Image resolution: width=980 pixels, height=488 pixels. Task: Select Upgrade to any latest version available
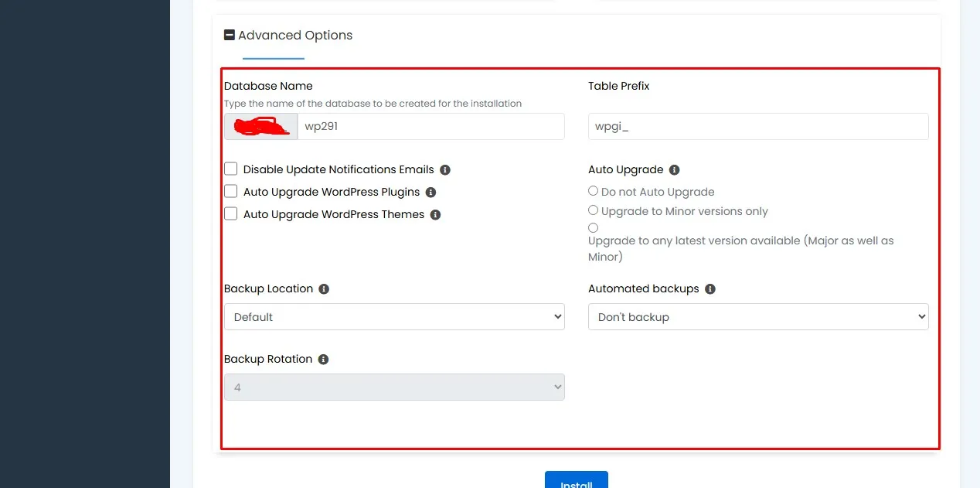click(x=593, y=227)
